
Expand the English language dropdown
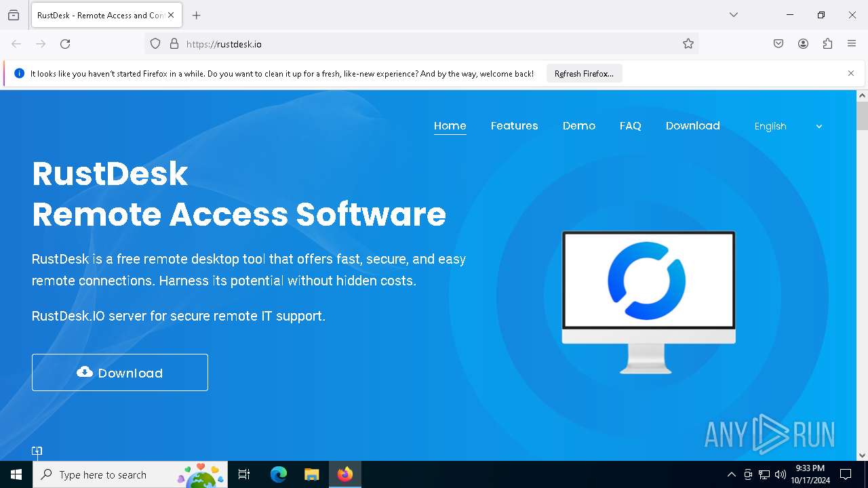[x=788, y=127]
